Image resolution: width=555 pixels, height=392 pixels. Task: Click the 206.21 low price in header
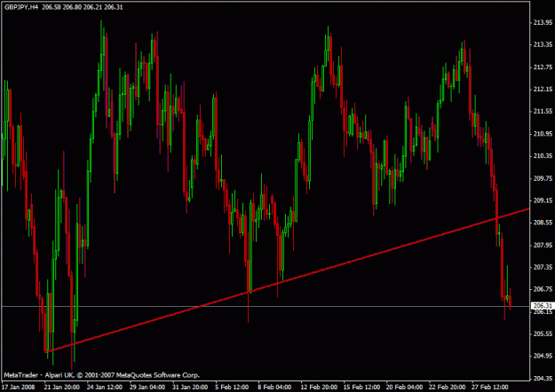(92, 7)
